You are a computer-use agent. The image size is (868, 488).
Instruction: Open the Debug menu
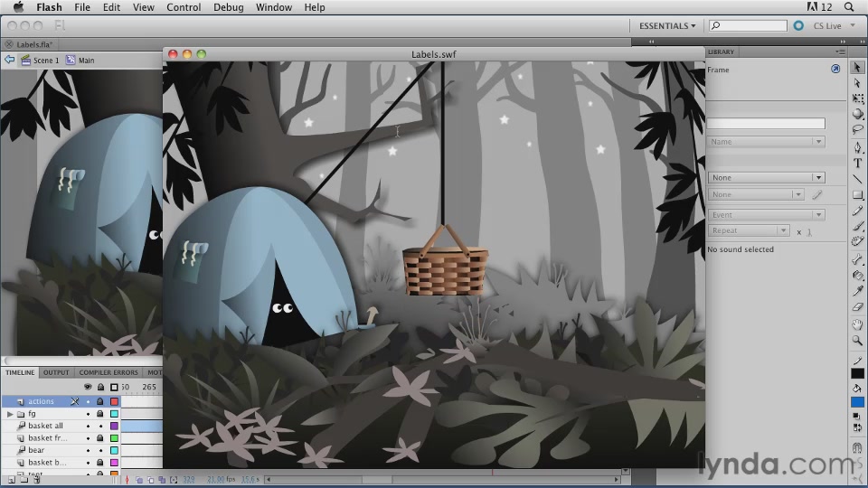[x=228, y=7]
